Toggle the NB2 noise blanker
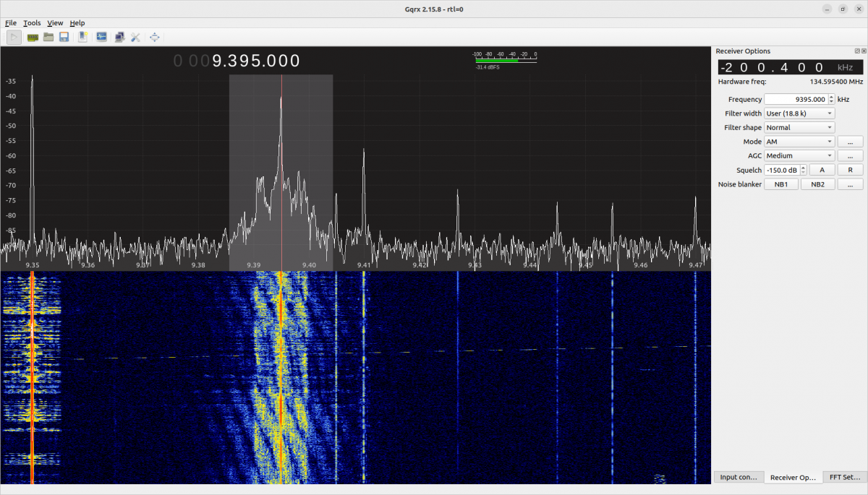This screenshot has height=495, width=868. [x=817, y=184]
